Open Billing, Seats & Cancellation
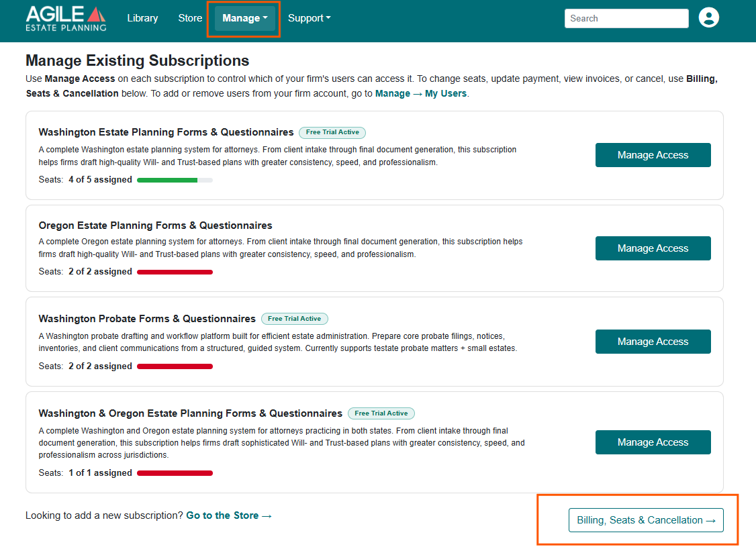This screenshot has width=756, height=549. [x=646, y=520]
